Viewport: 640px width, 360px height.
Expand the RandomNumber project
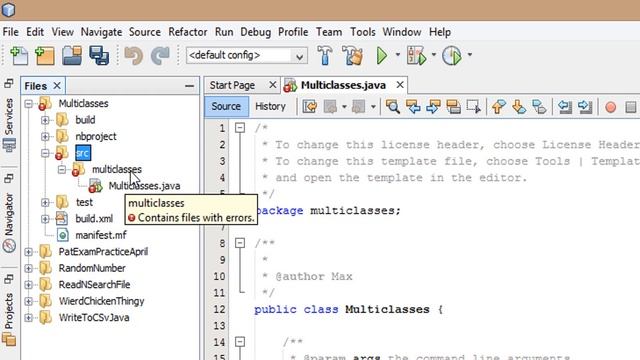(x=29, y=268)
